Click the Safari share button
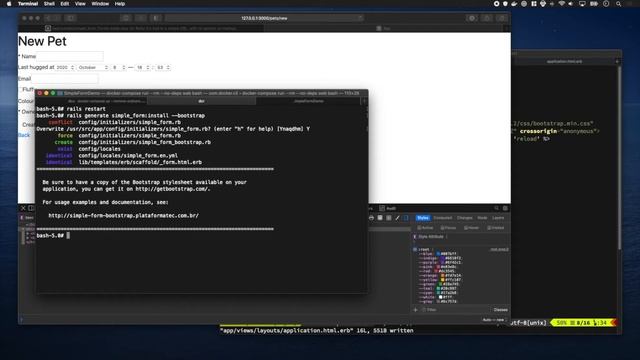 pos(487,18)
